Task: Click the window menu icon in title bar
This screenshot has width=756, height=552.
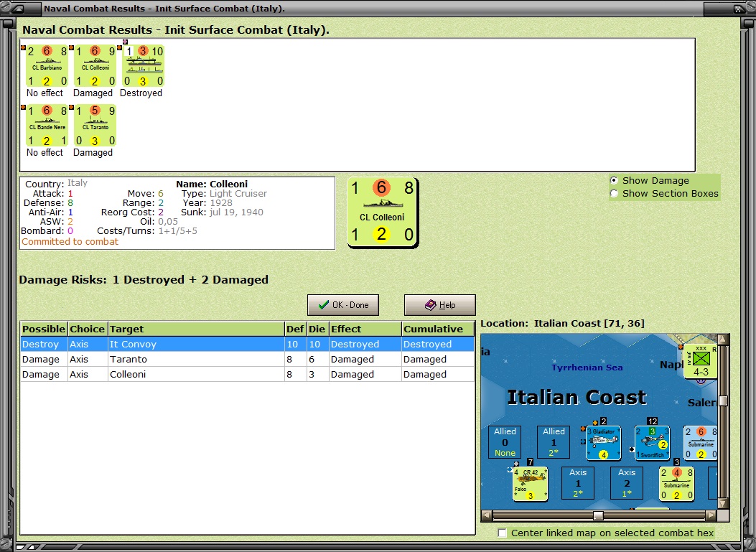Action: click(19, 8)
